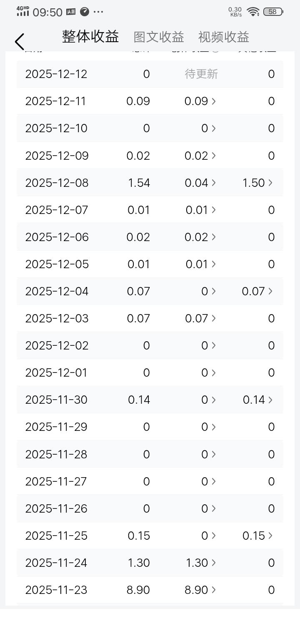
Task: Open 0.15 other earnings on 2025-11-25
Action: (x=257, y=536)
